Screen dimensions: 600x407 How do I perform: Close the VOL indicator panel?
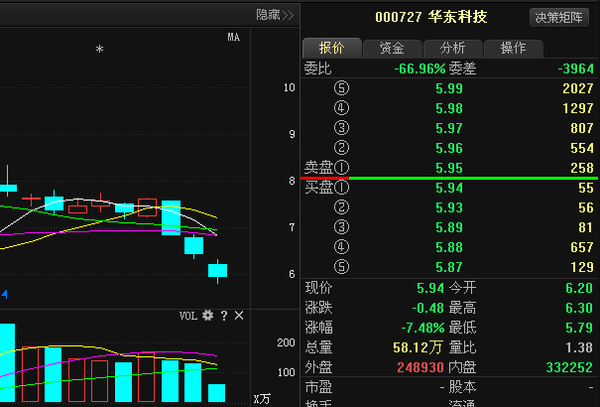[x=239, y=316]
